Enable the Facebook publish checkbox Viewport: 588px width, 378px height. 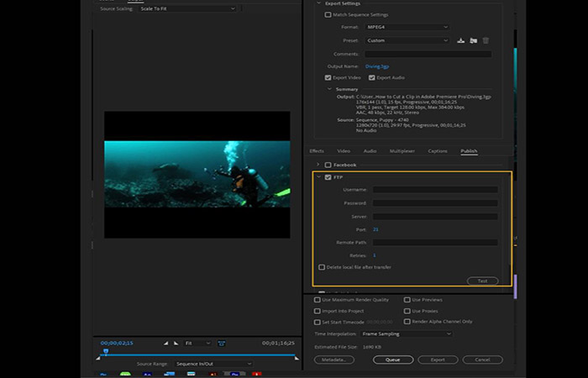(328, 165)
